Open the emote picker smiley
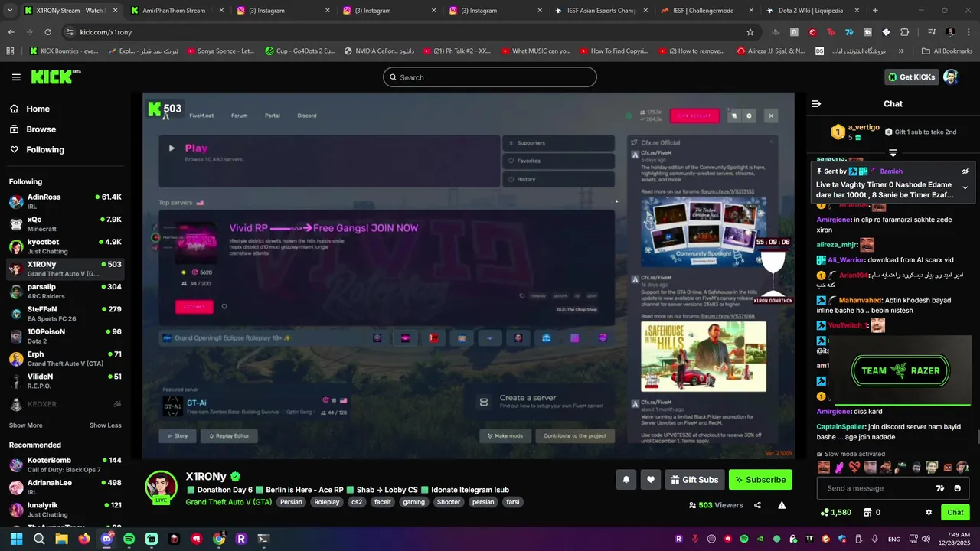Image resolution: width=980 pixels, height=551 pixels. point(958,488)
